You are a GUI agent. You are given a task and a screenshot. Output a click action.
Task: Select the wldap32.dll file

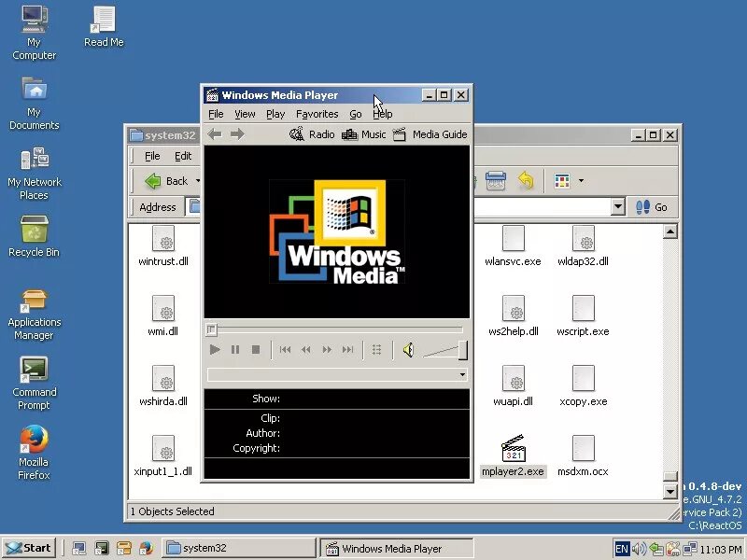point(583,245)
